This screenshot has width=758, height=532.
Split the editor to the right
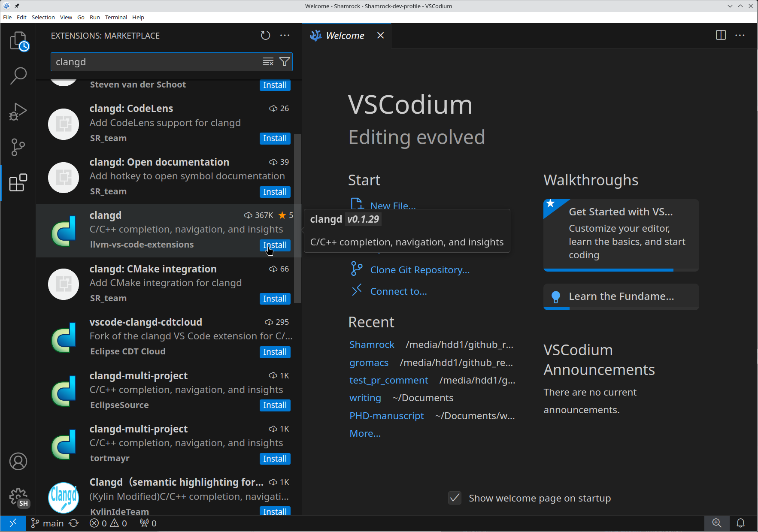pos(721,35)
